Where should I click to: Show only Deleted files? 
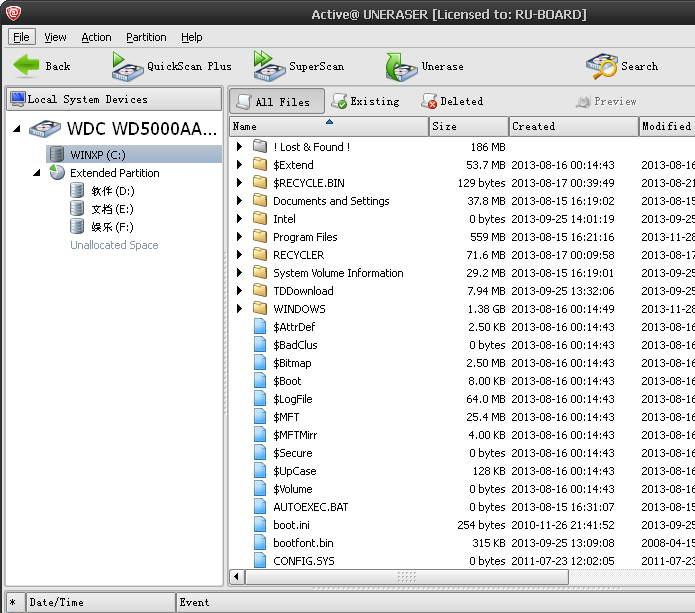click(452, 101)
